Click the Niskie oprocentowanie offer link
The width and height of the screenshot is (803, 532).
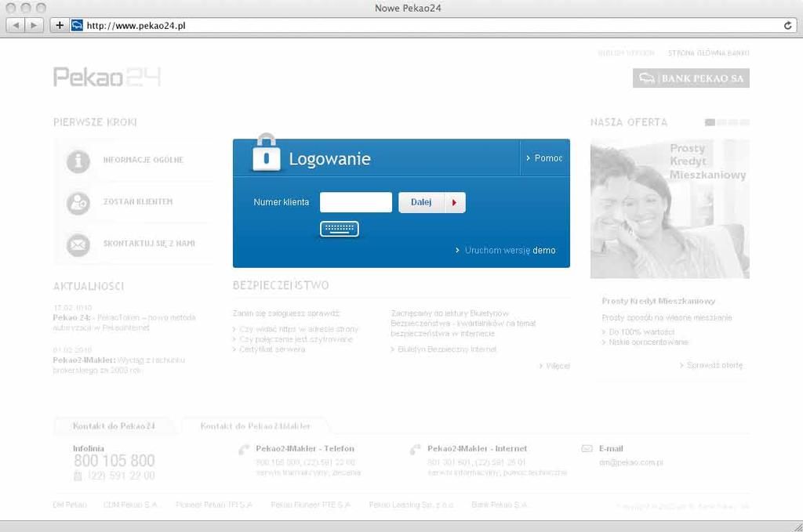pos(645,342)
